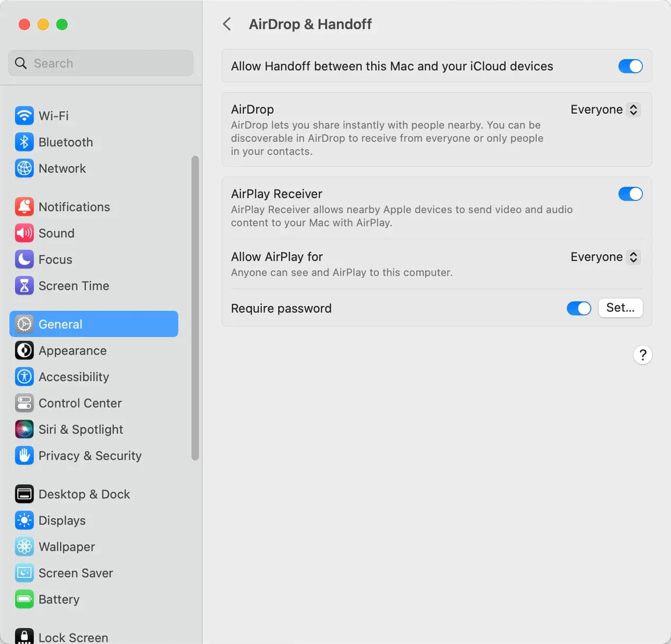
Task: Select Control Center label in sidebar
Action: (80, 403)
